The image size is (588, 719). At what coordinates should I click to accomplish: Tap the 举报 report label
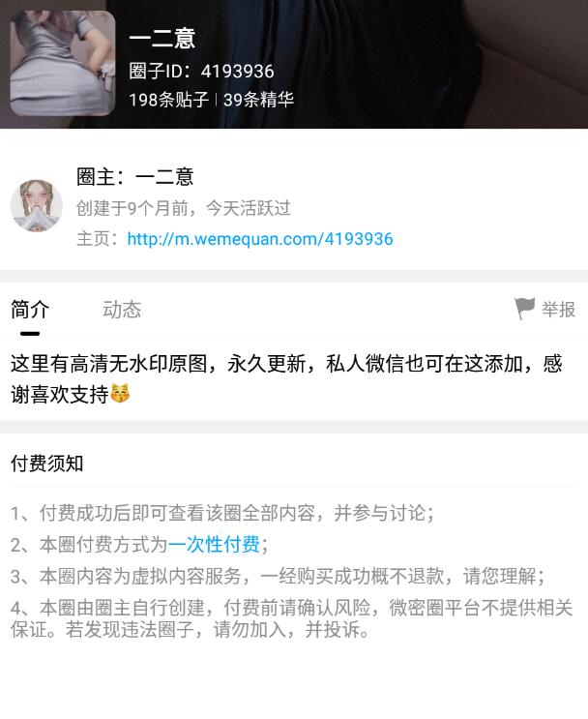coord(558,310)
